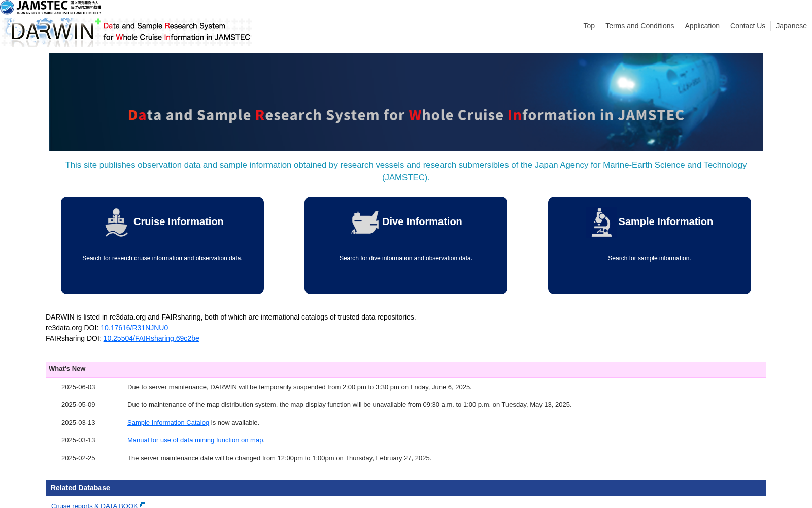
Task: Click 'Search for dive information' description text
Action: pyautogui.click(x=406, y=258)
